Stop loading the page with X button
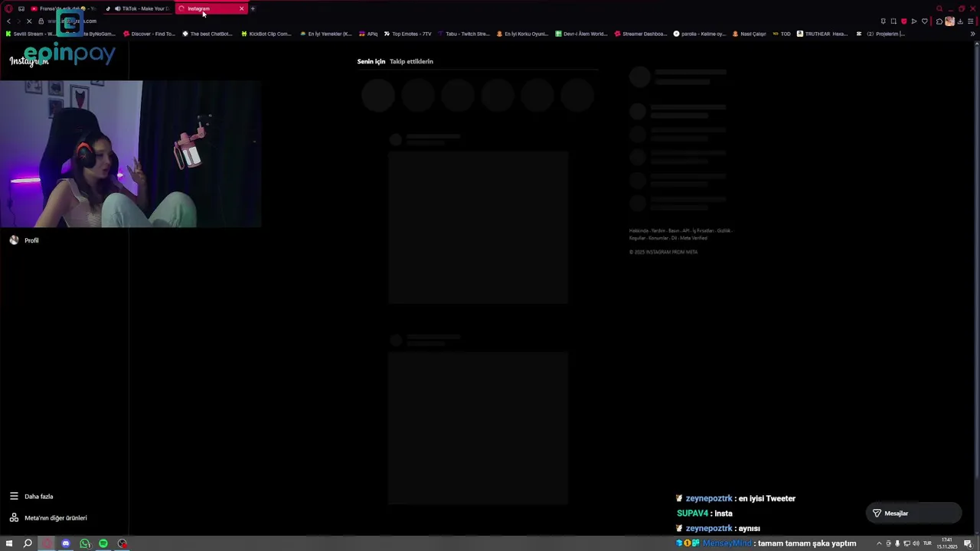980x551 pixels. (x=29, y=21)
